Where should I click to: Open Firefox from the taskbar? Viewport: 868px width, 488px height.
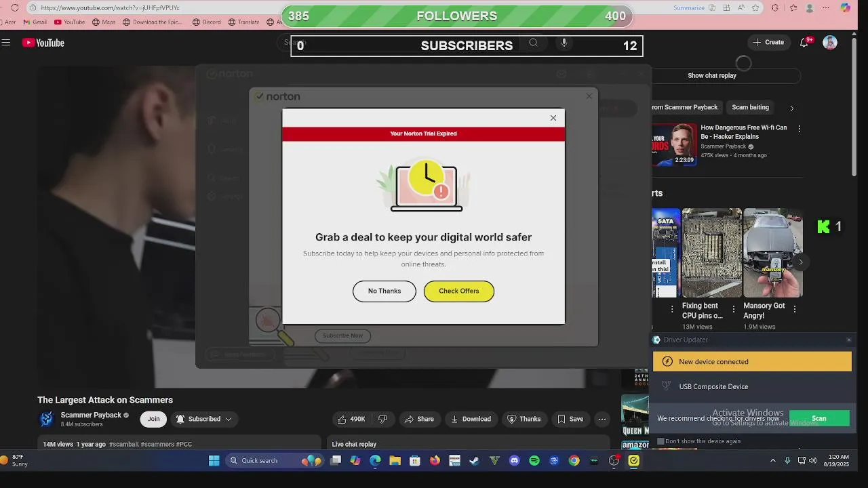coord(435,461)
